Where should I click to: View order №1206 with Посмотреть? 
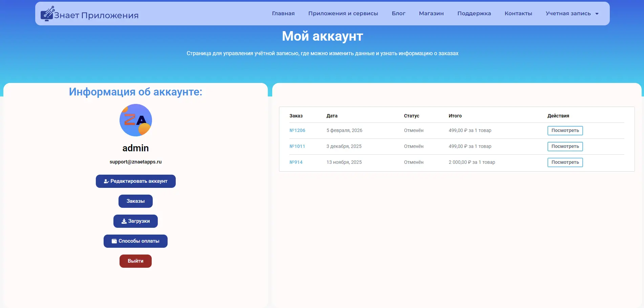pos(565,130)
